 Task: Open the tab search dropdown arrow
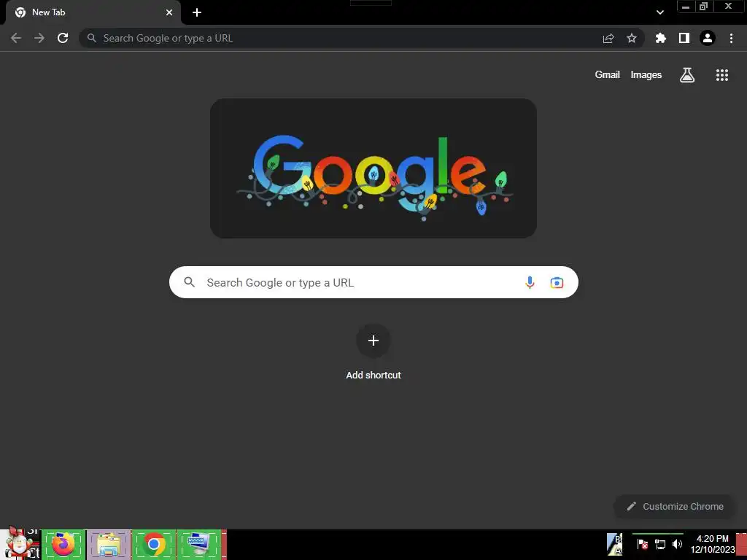pos(659,12)
